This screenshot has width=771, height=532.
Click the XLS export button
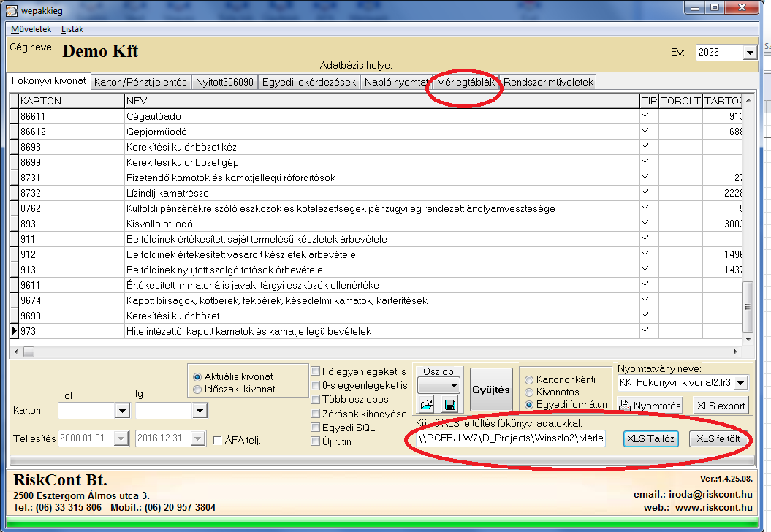(721, 406)
